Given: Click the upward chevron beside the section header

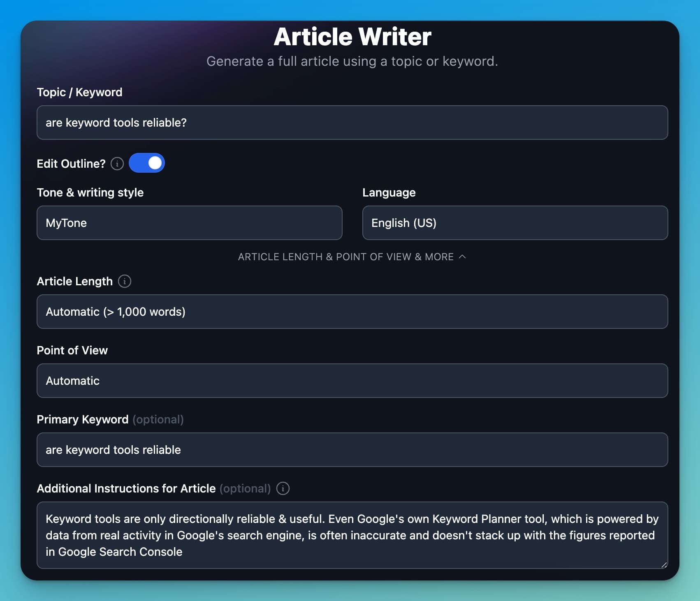Looking at the screenshot, I should (463, 257).
